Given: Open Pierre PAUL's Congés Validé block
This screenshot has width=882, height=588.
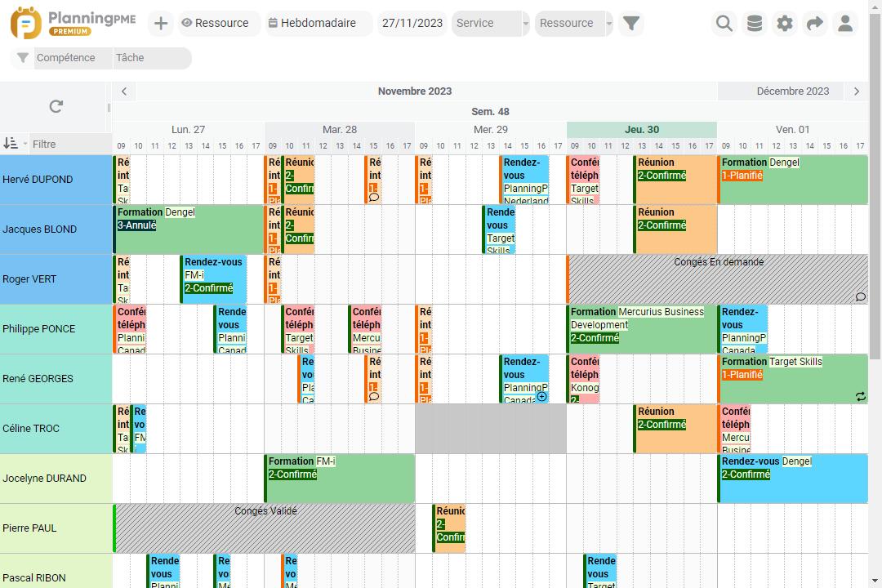Looking at the screenshot, I should click(x=265, y=528).
